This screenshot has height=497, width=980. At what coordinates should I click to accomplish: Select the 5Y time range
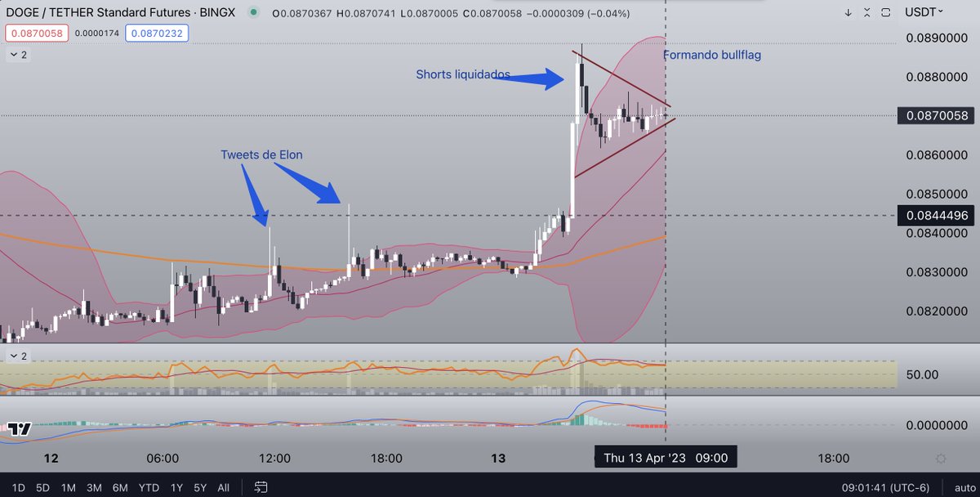200,488
